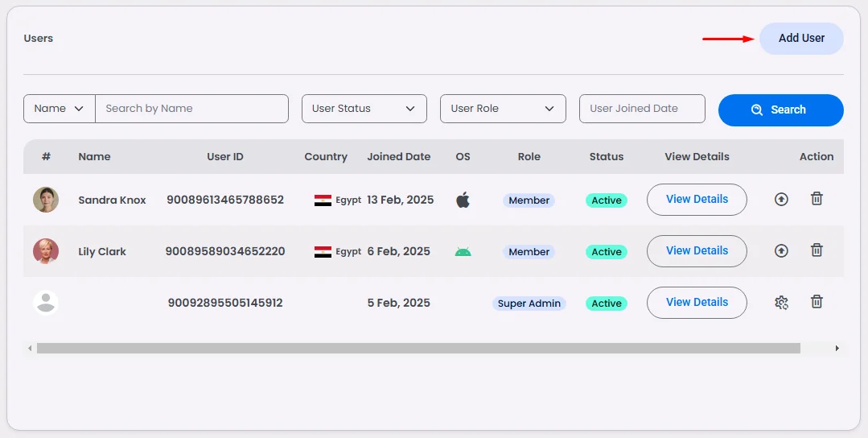Screen dimensions: 868x438
Task: Open the User Status dropdown
Action: pos(364,109)
